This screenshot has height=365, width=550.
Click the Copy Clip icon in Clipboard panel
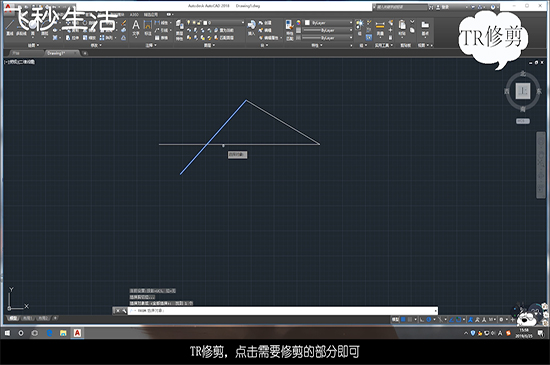click(x=412, y=30)
